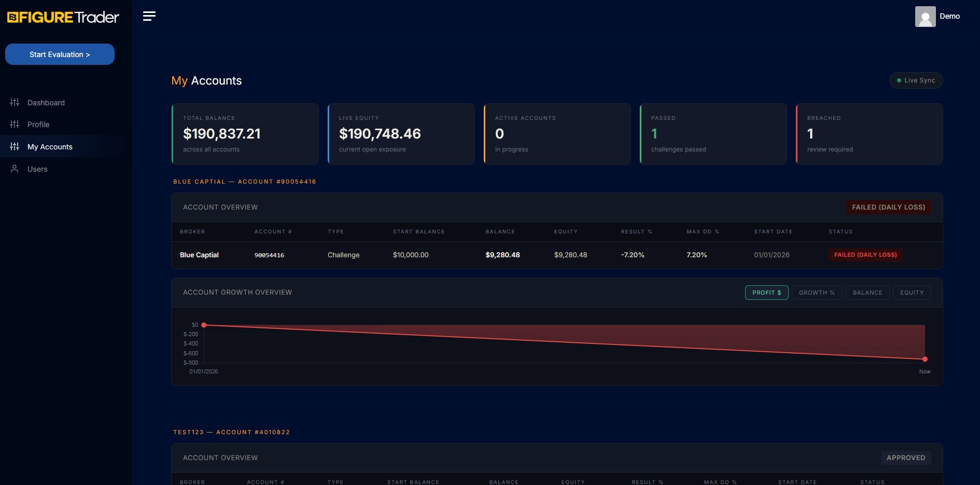Open the Profile section icon

pyautogui.click(x=15, y=124)
